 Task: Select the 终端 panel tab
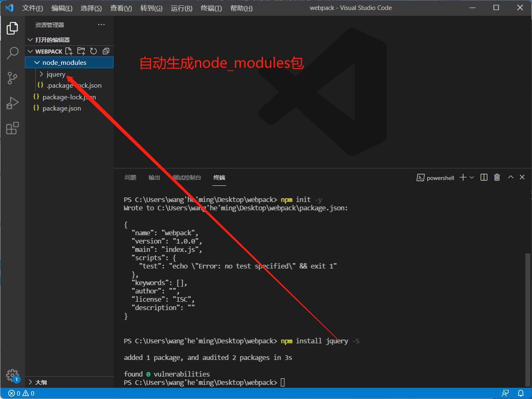click(219, 177)
